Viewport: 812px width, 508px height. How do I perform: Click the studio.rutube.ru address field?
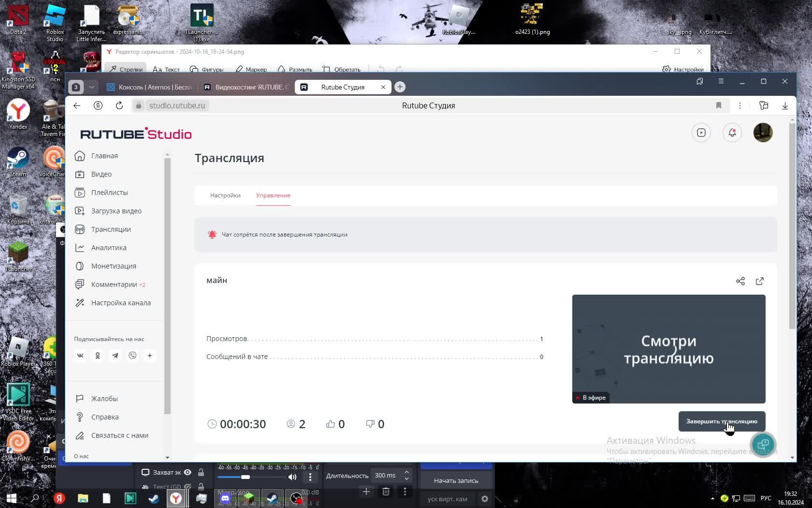(x=177, y=105)
